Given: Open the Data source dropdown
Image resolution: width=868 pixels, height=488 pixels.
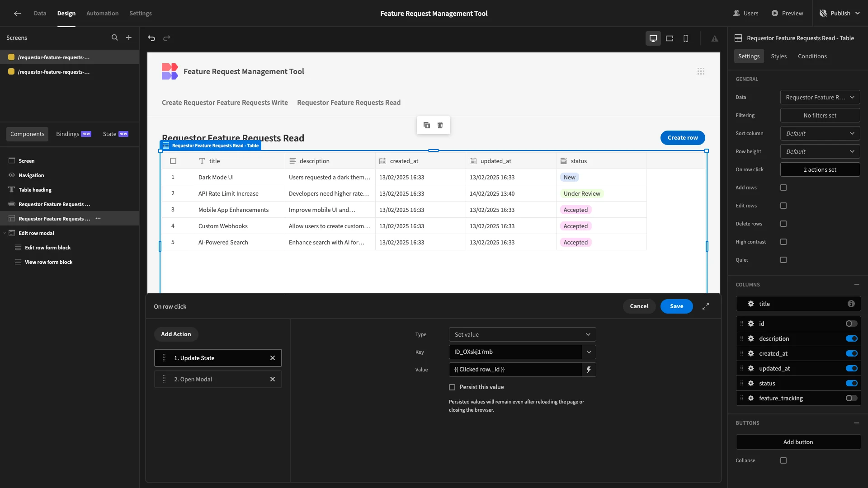Looking at the screenshot, I should coord(820,97).
